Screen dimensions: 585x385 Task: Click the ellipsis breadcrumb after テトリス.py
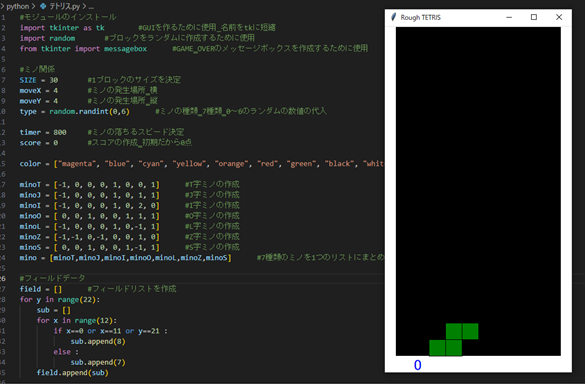tap(91, 7)
